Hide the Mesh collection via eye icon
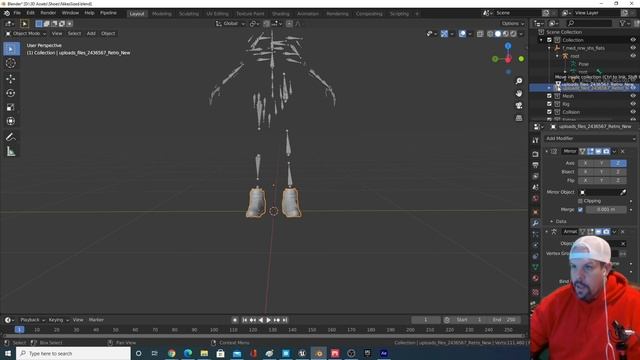Viewport: 640px width, 360px height. click(633, 96)
